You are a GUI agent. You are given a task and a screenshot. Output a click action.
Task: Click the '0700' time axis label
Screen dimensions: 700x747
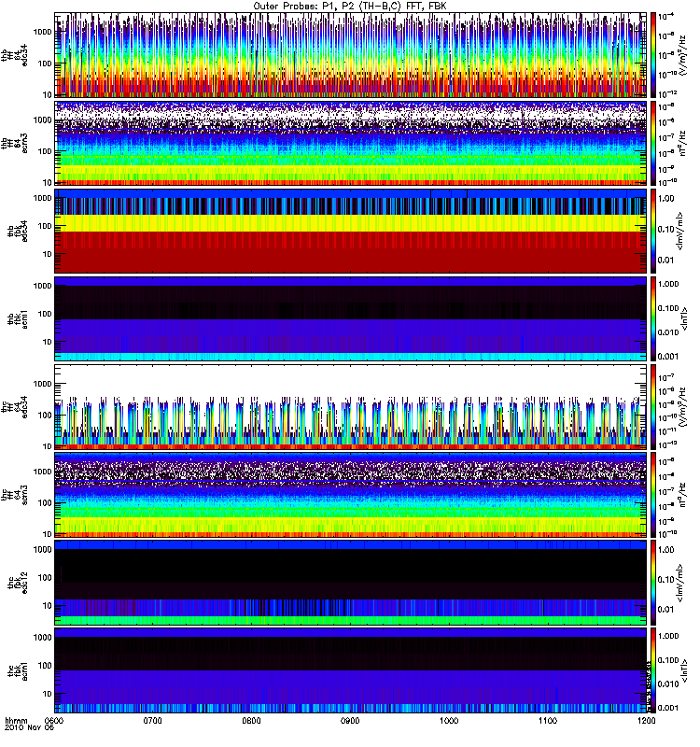coord(153,720)
